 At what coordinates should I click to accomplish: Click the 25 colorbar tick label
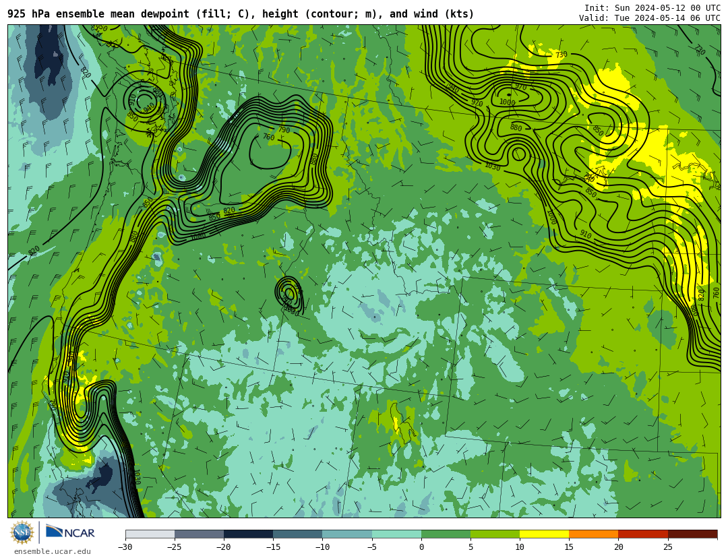pyautogui.click(x=667, y=547)
